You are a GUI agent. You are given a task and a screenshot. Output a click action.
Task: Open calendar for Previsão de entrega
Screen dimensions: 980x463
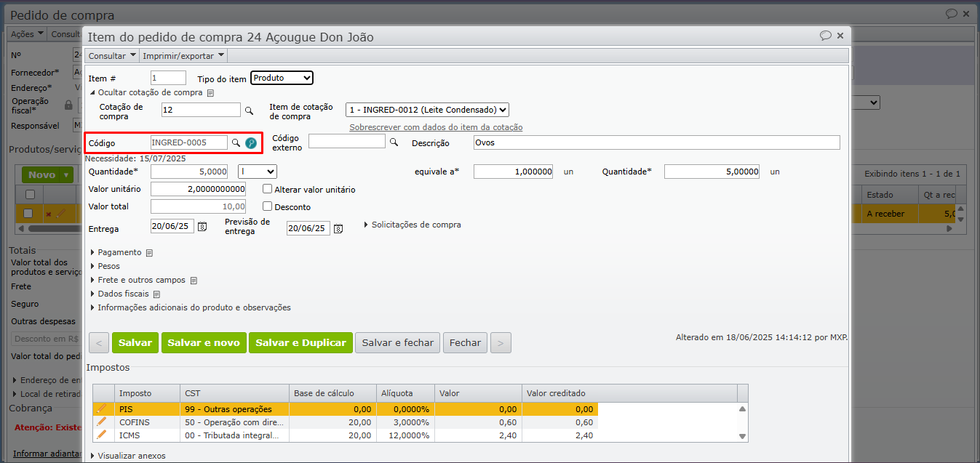pyautogui.click(x=338, y=228)
